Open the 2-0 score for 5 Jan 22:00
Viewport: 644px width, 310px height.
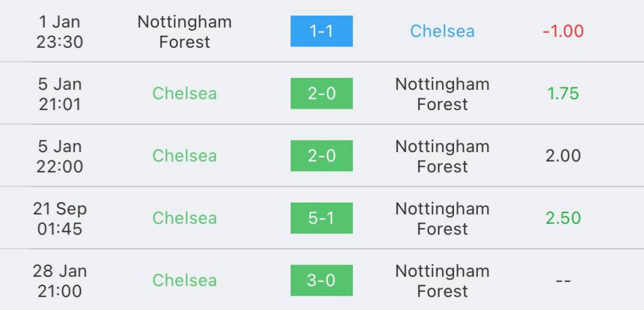coord(321,156)
